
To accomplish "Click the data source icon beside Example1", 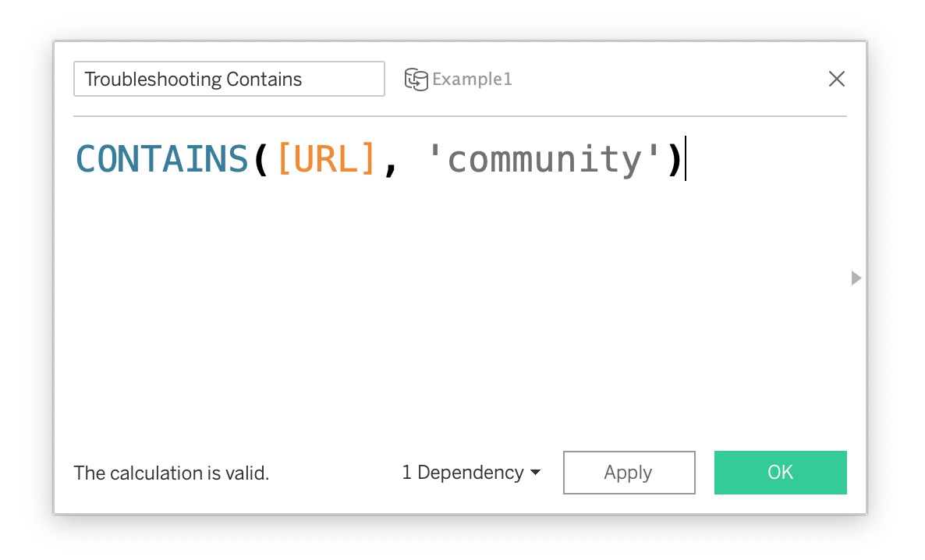I will pyautogui.click(x=416, y=80).
